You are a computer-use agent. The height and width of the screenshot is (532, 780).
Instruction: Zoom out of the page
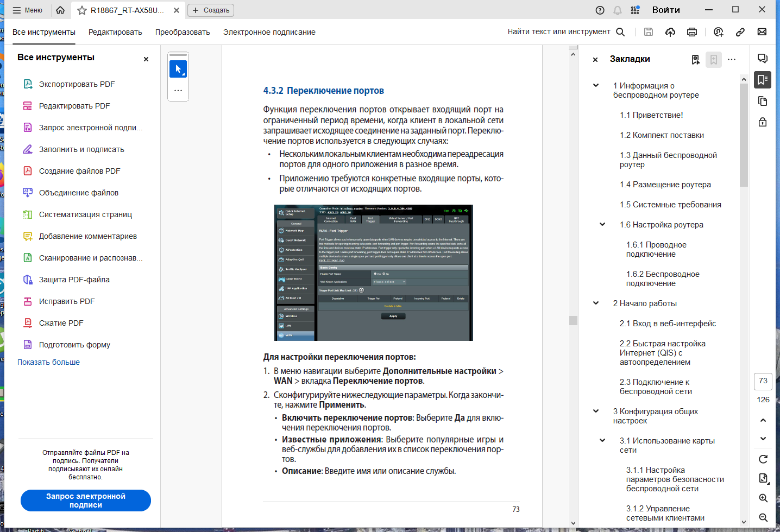tap(763, 518)
